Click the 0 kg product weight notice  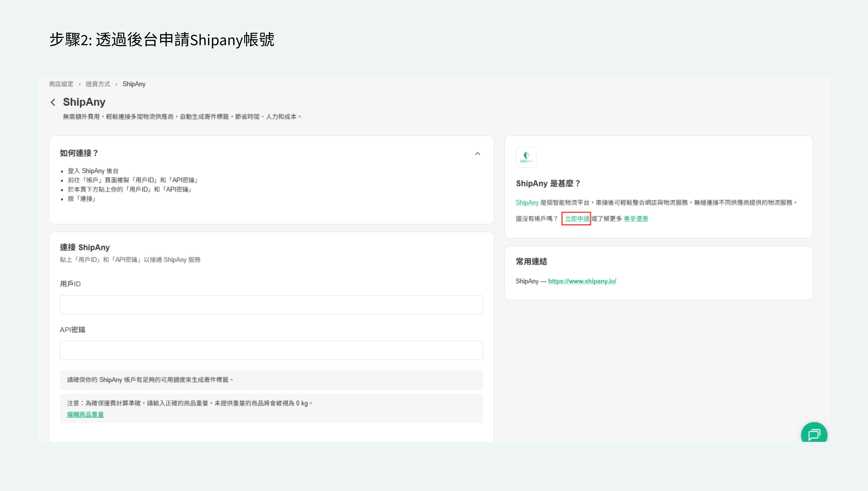[189, 403]
